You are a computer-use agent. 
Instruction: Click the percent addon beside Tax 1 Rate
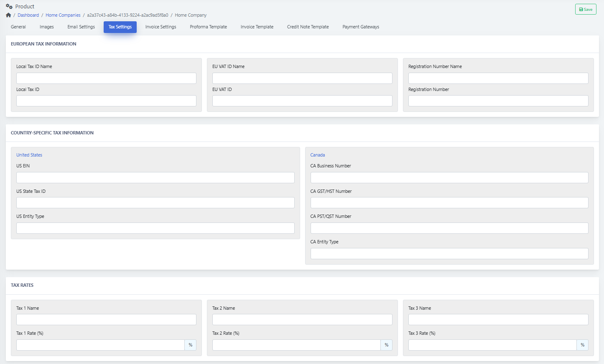pos(191,345)
